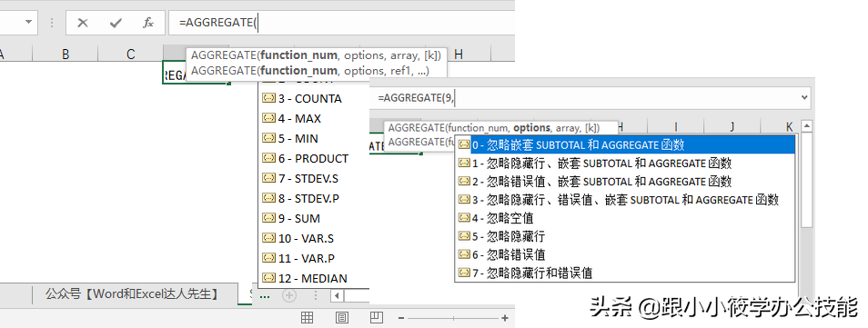Switch to Normal view icon

click(x=307, y=317)
